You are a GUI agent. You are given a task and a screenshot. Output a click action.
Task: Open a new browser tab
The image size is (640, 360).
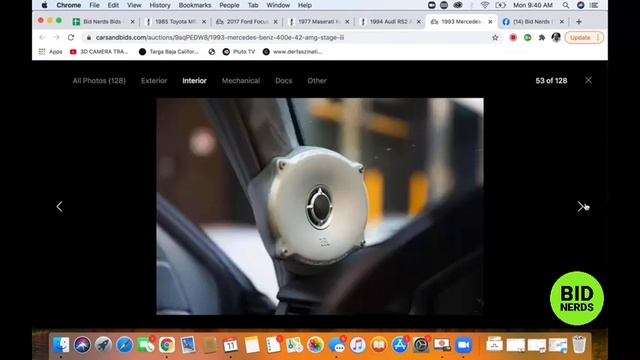579,22
